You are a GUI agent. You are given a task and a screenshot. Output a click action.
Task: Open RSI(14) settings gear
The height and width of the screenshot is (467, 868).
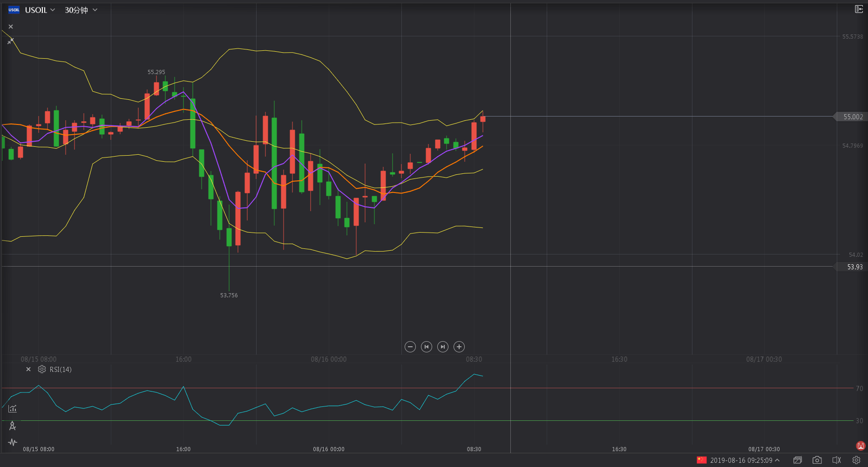(x=42, y=369)
